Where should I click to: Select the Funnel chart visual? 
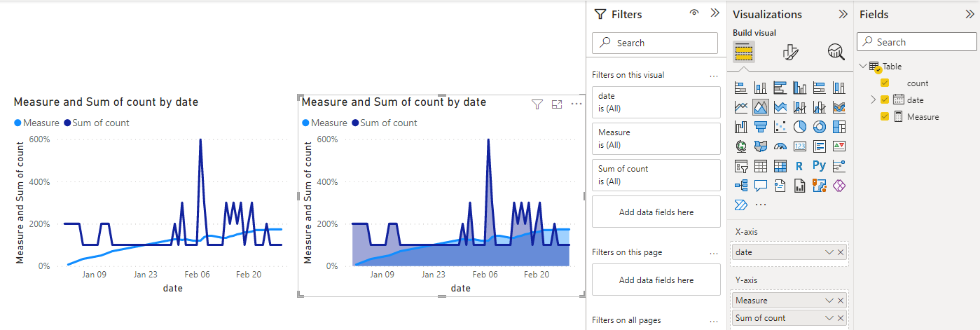click(761, 127)
